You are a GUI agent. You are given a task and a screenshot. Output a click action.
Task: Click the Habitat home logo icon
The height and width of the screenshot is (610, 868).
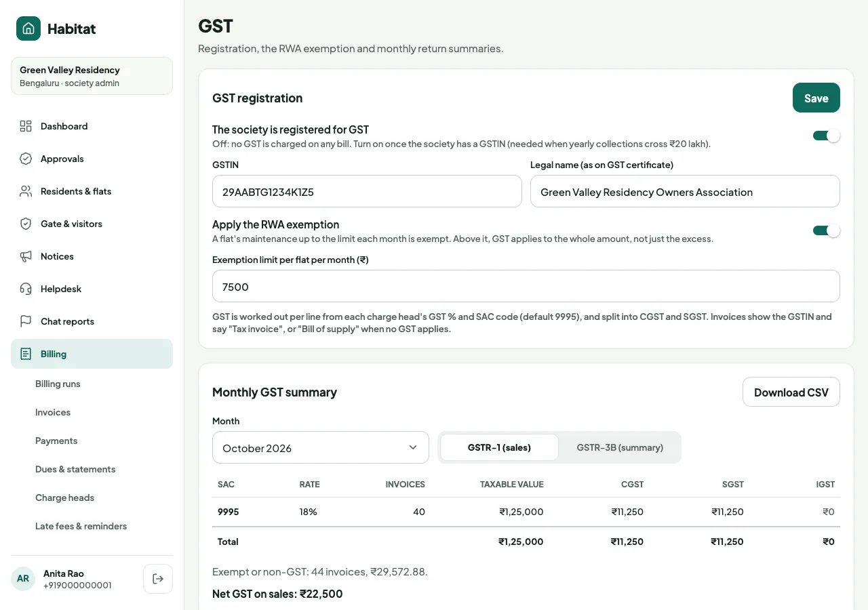[28, 28]
